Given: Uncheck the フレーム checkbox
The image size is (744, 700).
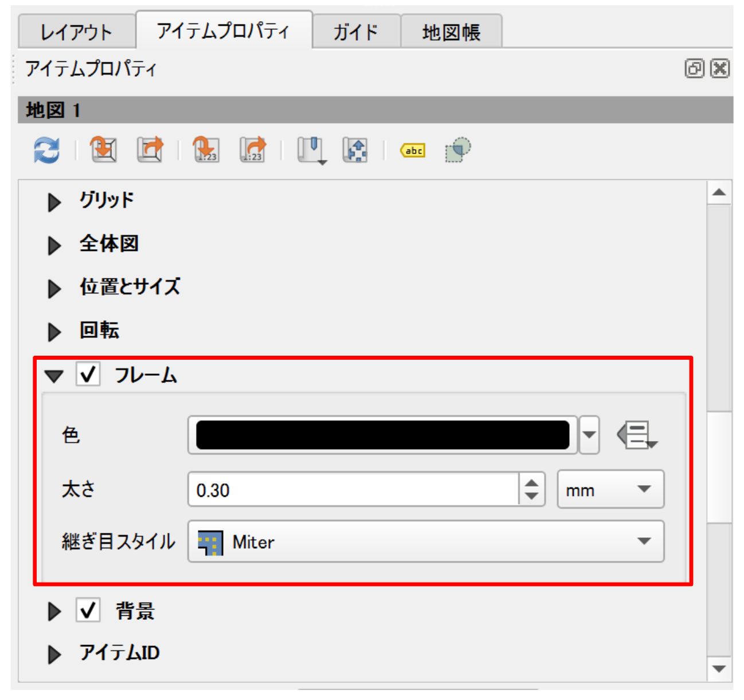Looking at the screenshot, I should 88,374.
